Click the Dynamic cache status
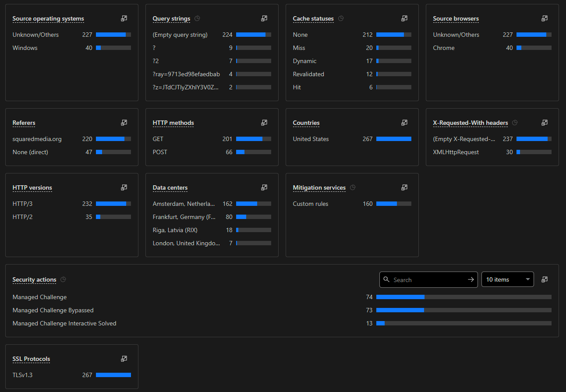Viewport: 566px width, 392px height. point(352,61)
